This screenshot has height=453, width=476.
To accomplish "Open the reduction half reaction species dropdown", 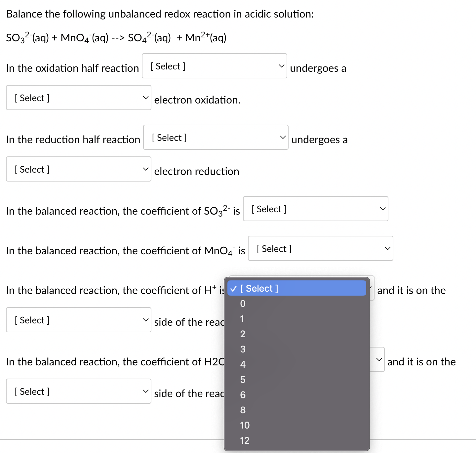I will (x=215, y=137).
